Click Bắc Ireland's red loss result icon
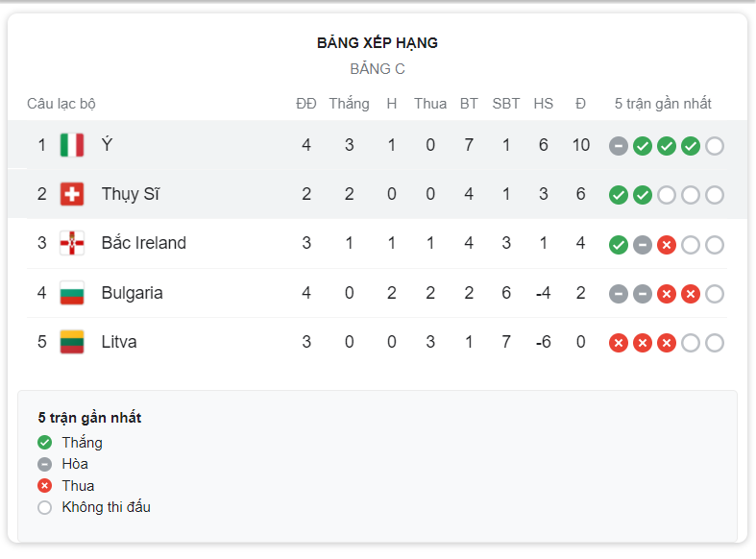This screenshot has height=559, width=756. tap(667, 245)
